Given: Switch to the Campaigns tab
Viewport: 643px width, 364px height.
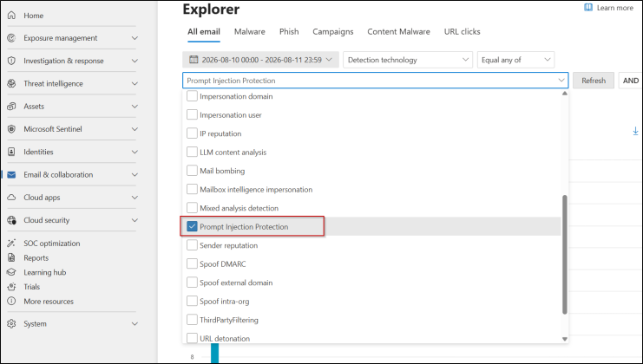Looking at the screenshot, I should (332, 31).
